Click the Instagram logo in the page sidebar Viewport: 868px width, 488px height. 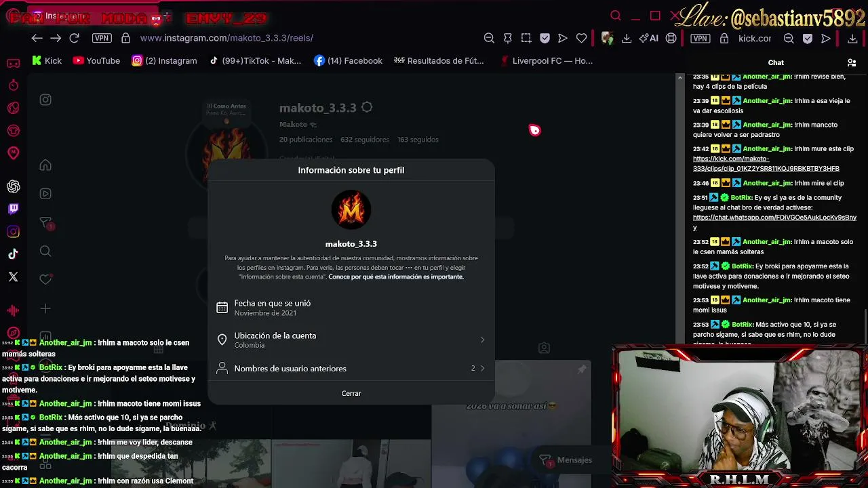(x=45, y=100)
